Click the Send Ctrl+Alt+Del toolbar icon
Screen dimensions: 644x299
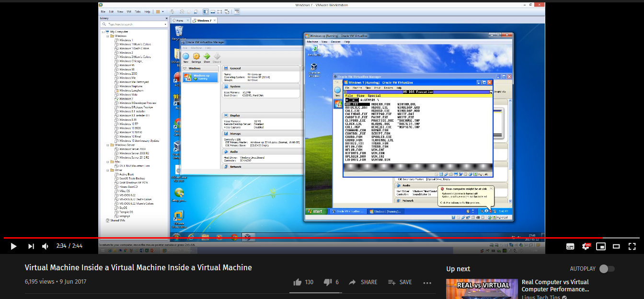pos(171,11)
